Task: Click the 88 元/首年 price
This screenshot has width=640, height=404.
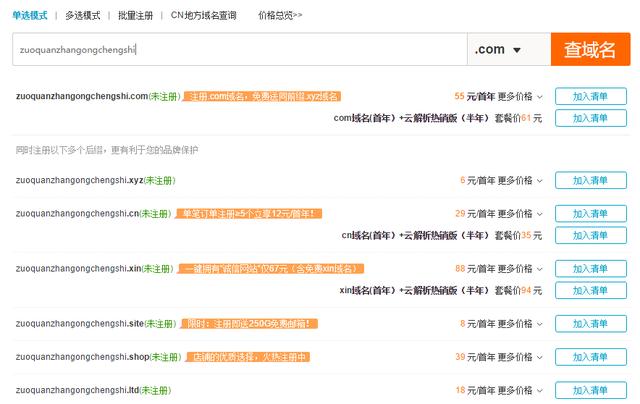Action: pyautogui.click(x=475, y=269)
